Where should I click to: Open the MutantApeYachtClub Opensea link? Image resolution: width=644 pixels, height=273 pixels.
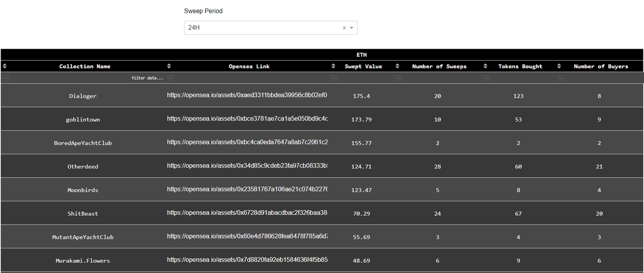pos(247,236)
